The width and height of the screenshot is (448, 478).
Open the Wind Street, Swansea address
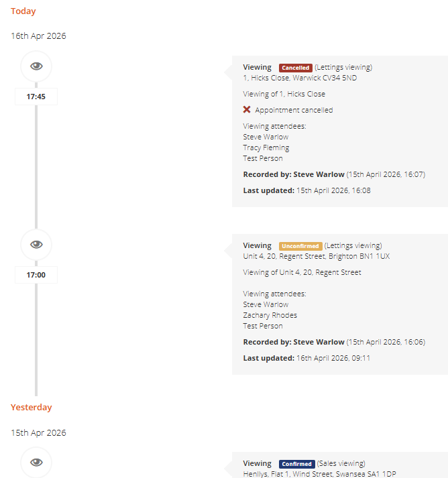click(x=319, y=474)
